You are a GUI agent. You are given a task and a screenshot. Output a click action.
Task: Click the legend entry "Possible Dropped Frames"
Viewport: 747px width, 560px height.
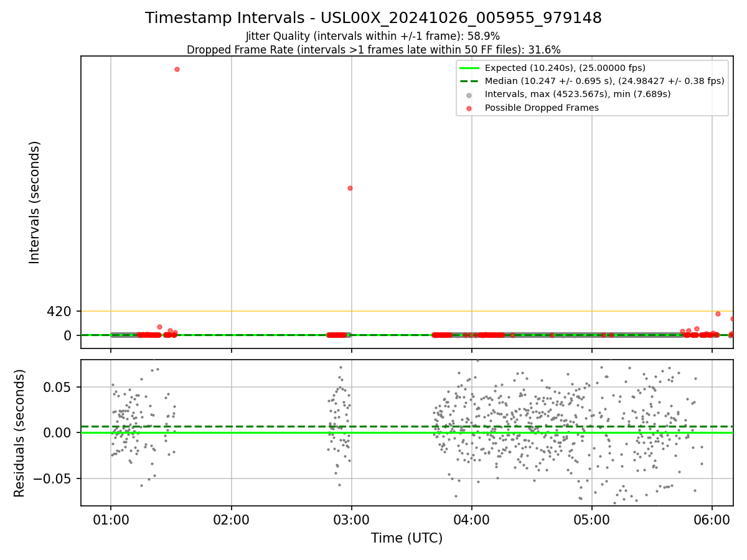pyautogui.click(x=542, y=108)
